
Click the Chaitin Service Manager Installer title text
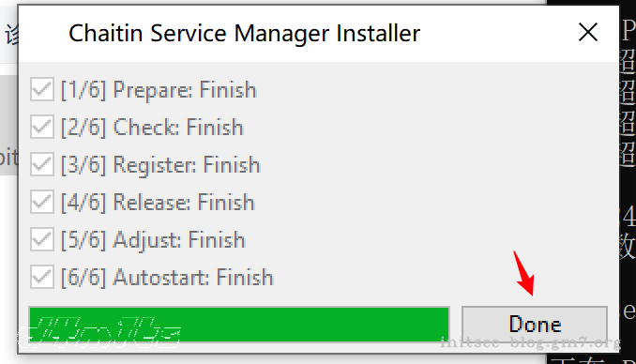tap(244, 33)
